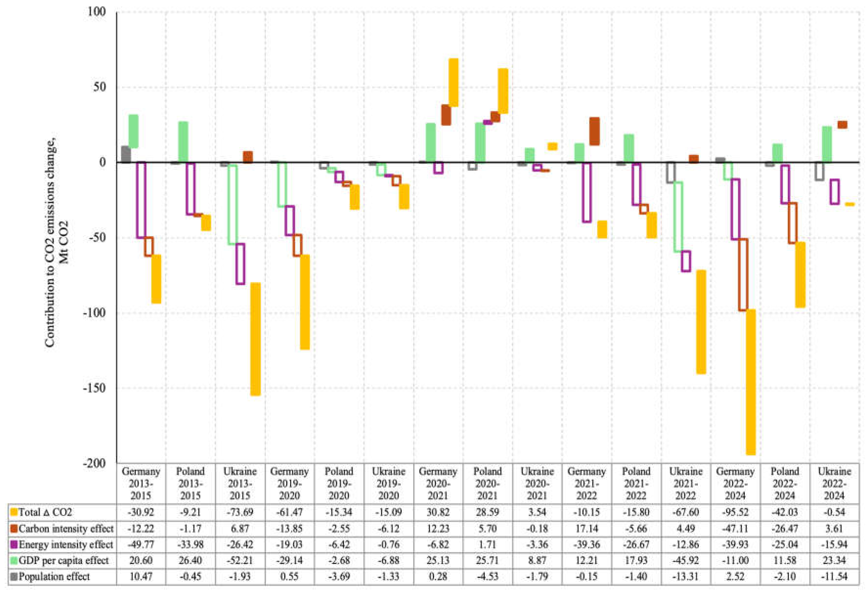
Task: Select the 'Carbon intensity effect' row label
Action: coord(66,528)
